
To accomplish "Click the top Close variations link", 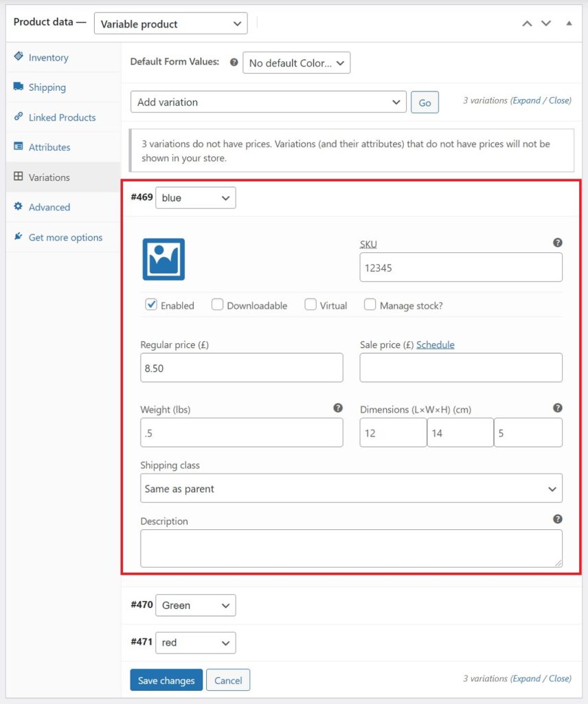I will 560,100.
